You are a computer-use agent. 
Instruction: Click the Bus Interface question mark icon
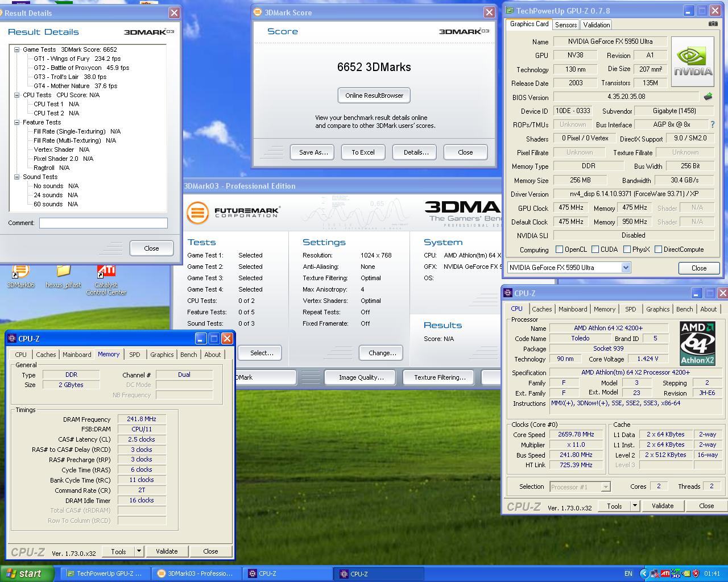pos(712,124)
